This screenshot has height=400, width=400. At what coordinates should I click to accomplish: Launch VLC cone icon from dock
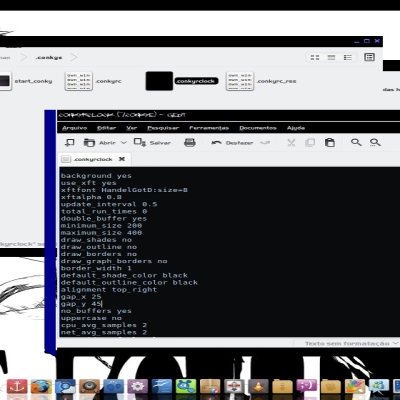(258, 387)
